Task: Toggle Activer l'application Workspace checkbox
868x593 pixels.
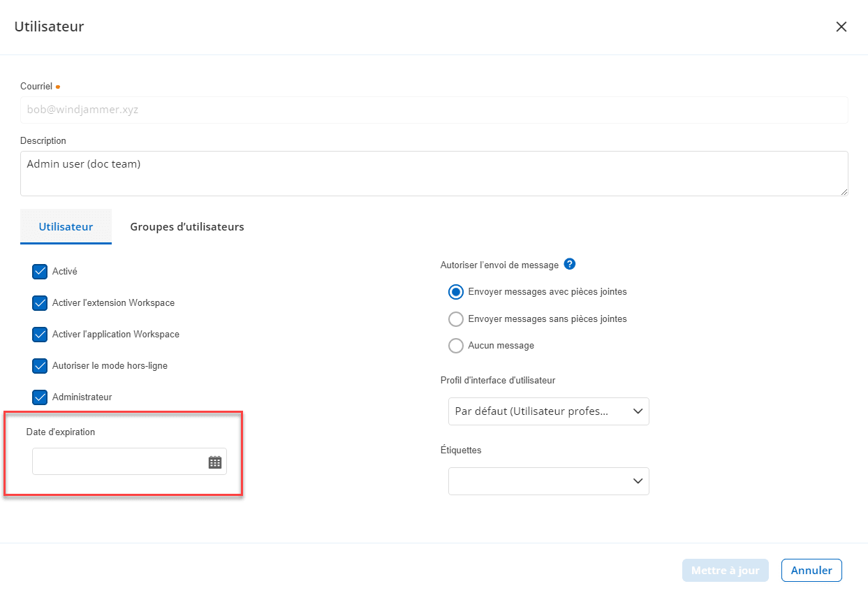Action: tap(40, 335)
